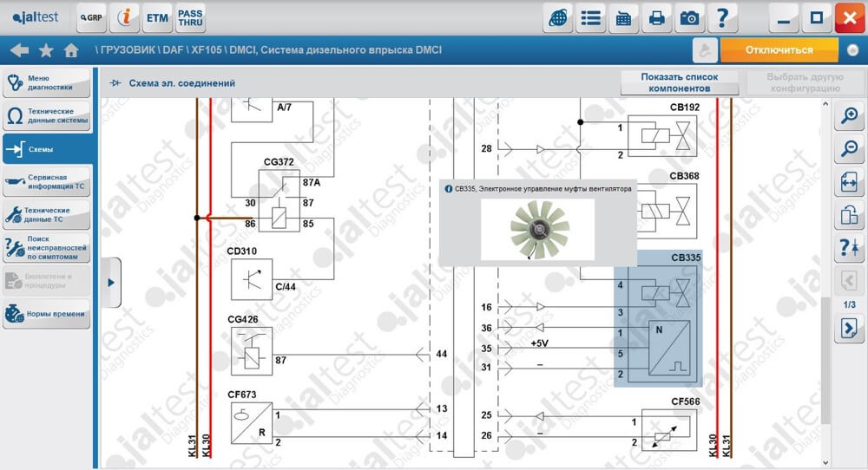The image size is (868, 470).
Task: Launch Pass Thru mode
Action: tap(190, 17)
